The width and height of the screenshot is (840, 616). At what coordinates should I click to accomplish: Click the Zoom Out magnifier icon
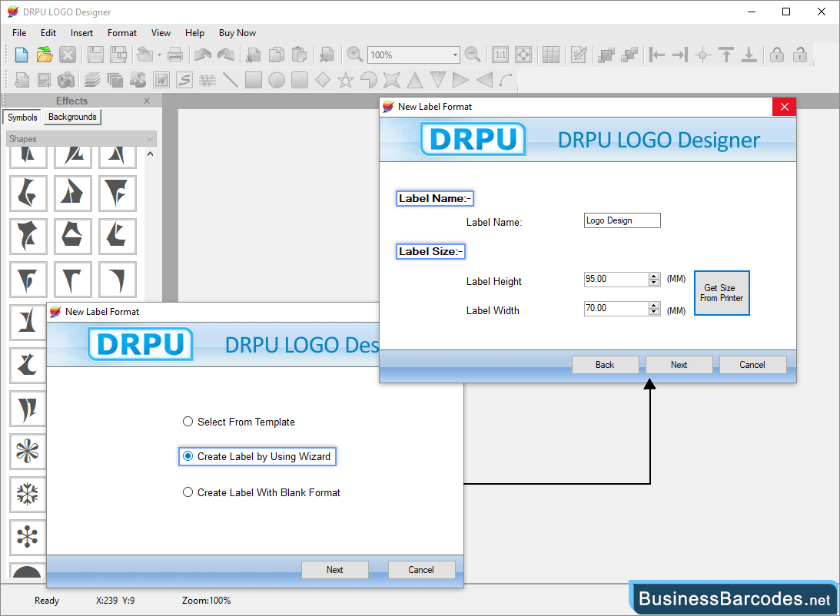(473, 55)
